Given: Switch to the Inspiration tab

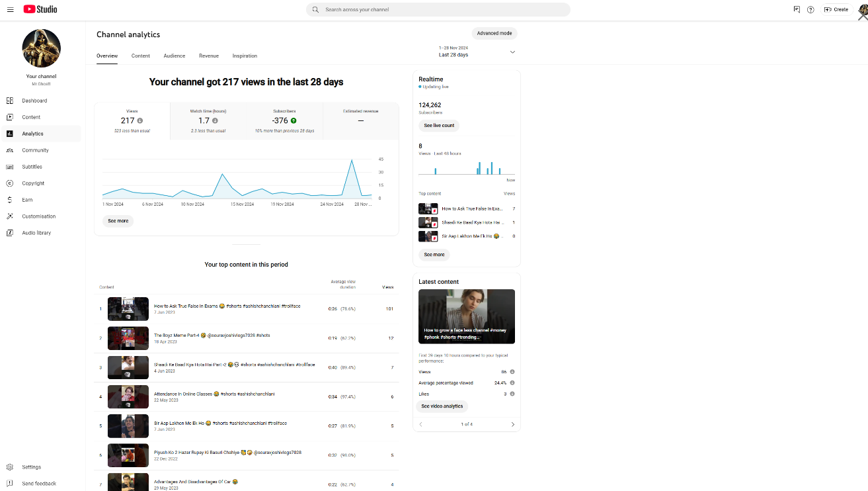Looking at the screenshot, I should coord(245,56).
